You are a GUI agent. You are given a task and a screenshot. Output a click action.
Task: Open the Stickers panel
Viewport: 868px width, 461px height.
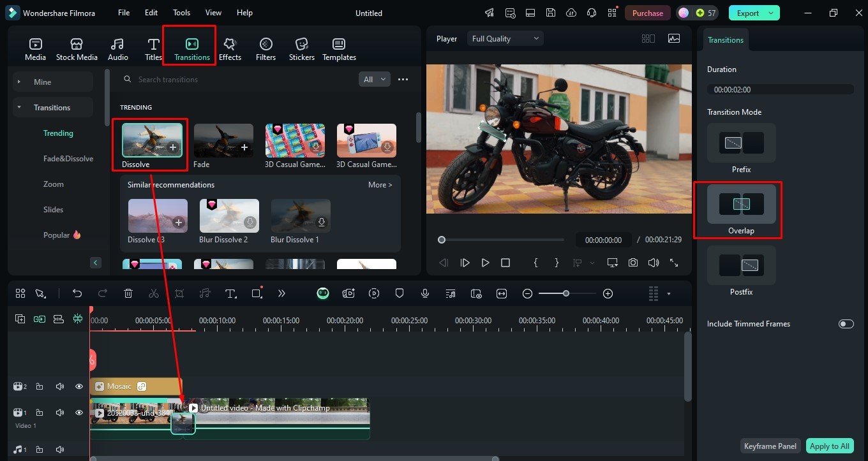pos(301,49)
